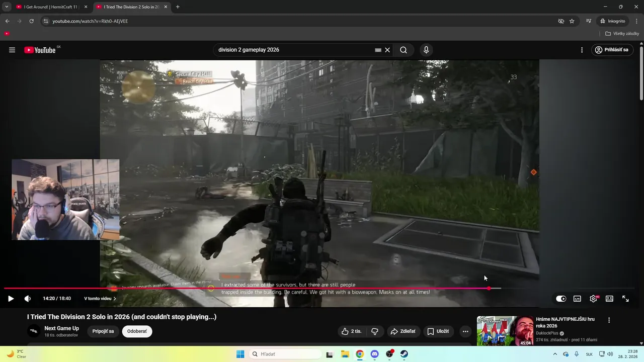Open a new browser tab
The image size is (644, 362).
(x=178, y=7)
